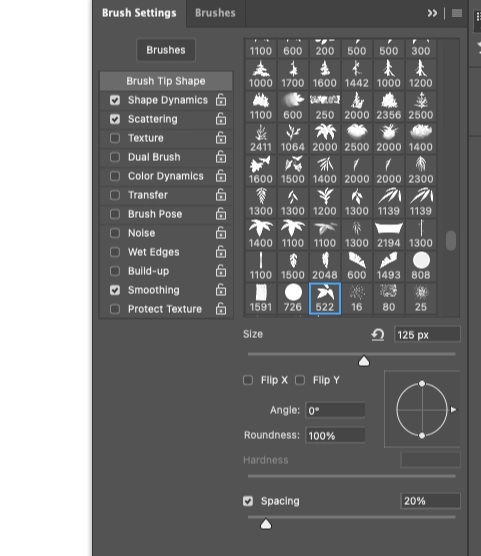Viewport: 481px width, 556px height.
Task: Enable the Texture checkbox
Action: [115, 138]
